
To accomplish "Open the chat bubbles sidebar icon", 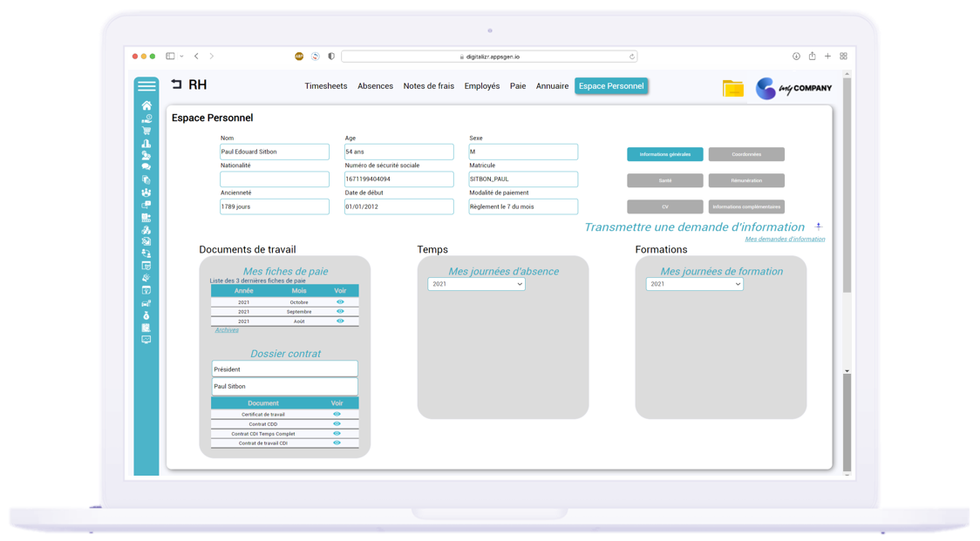I will [x=146, y=167].
